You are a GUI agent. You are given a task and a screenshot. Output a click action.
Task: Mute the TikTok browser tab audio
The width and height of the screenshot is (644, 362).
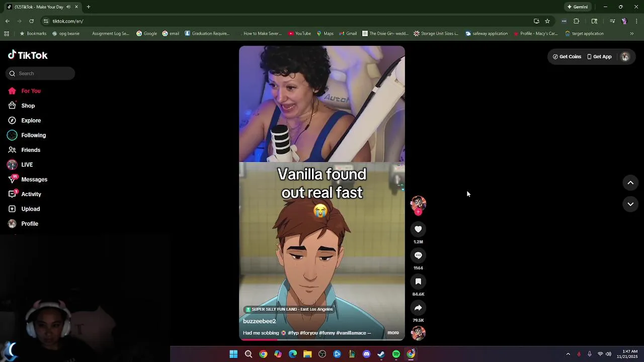pos(68,7)
